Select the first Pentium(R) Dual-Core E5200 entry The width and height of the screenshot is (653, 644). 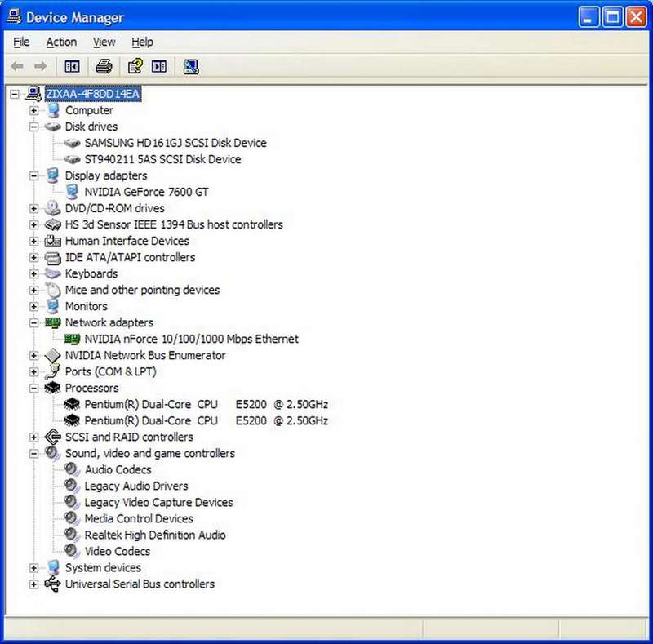click(x=207, y=405)
